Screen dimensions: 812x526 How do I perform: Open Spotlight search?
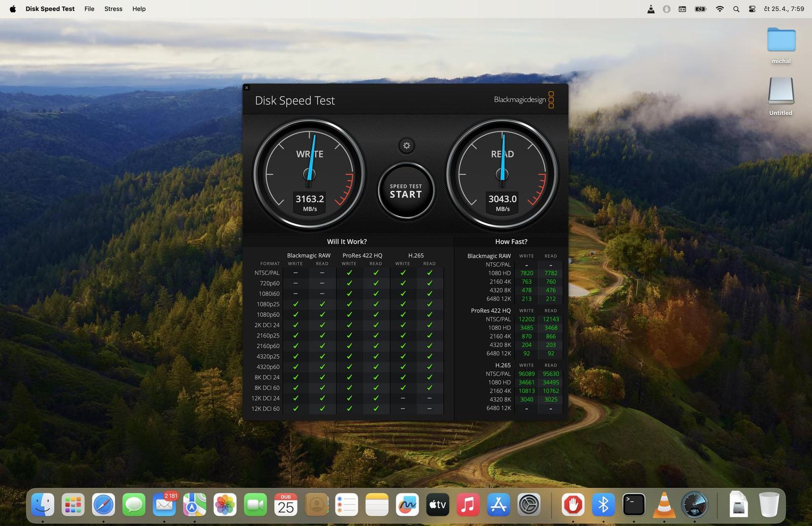736,9
